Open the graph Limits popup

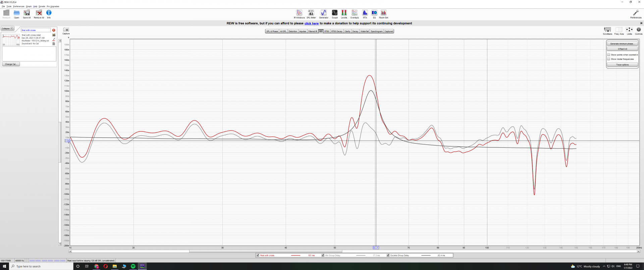(x=629, y=30)
